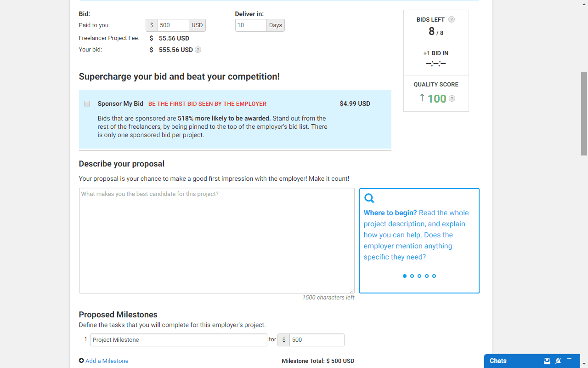Screen dimensions: 588x368
Task: Click the milestone amount field showing 500
Action: [317, 340]
